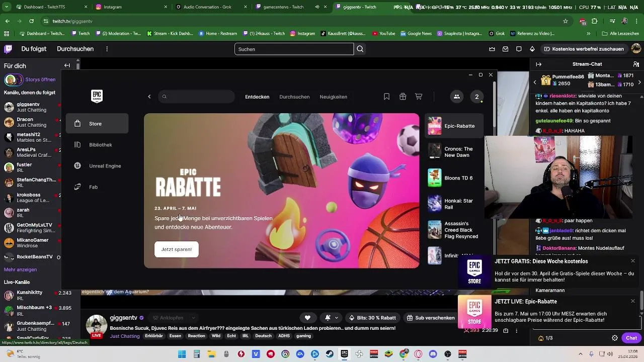The height and width of the screenshot is (362, 644).
Task: Switch to Durchsuchen tab in Epic store
Action: pyautogui.click(x=294, y=97)
